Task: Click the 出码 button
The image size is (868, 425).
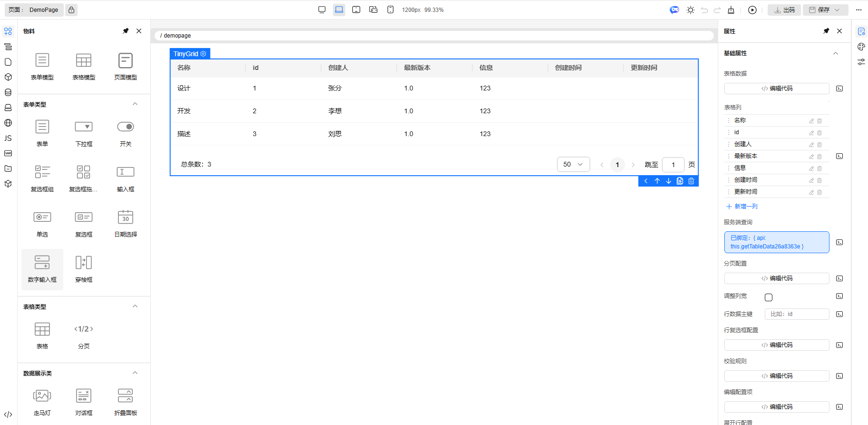Action: click(785, 10)
